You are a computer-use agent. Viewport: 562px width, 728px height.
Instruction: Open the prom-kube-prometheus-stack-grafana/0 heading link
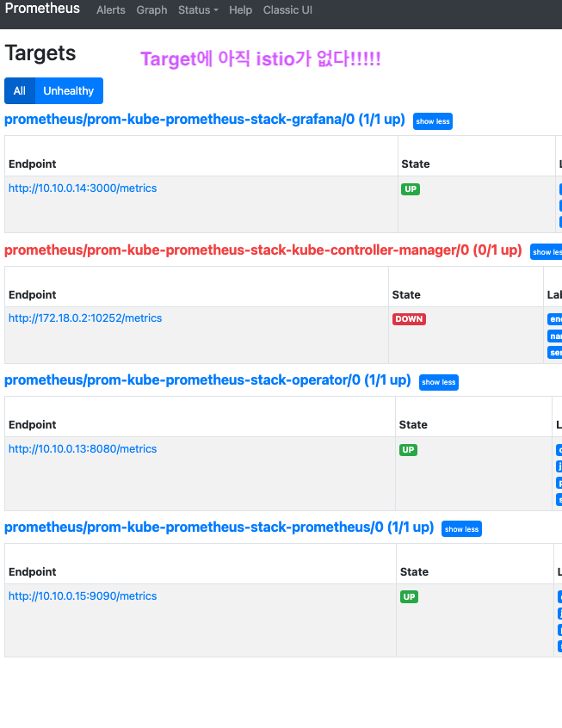coord(204,120)
